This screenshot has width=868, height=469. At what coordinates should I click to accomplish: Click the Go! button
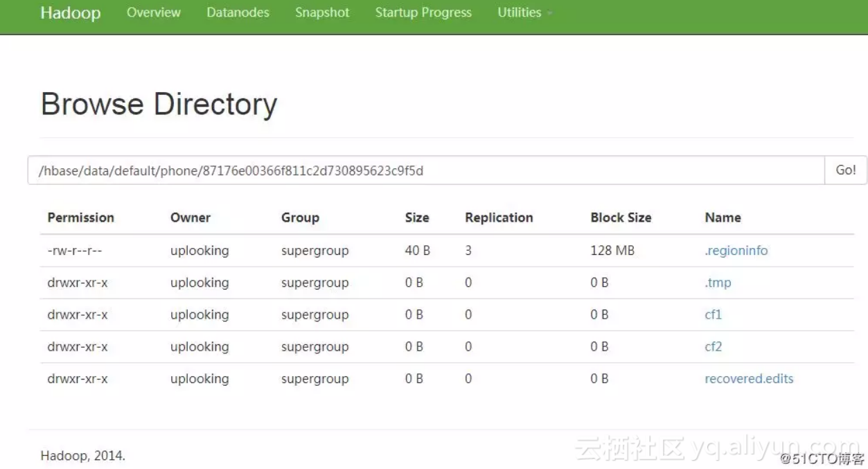(846, 170)
